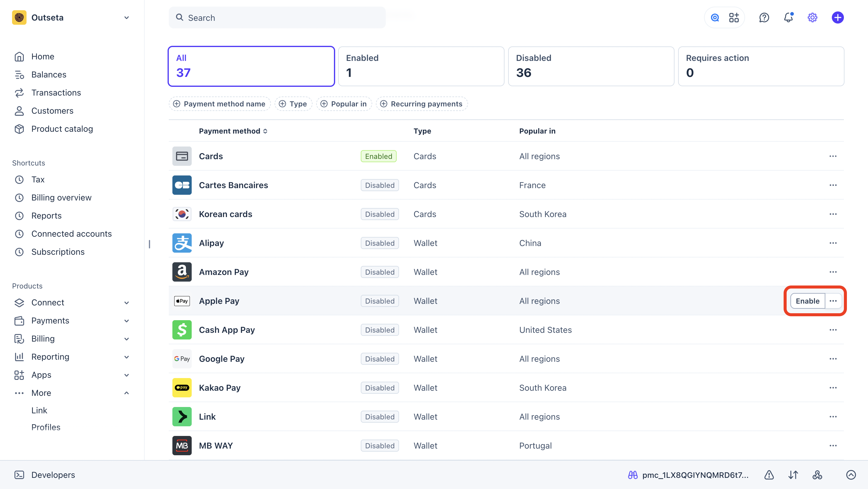The width and height of the screenshot is (868, 489).
Task: Click the webhooks icon in bottom bar
Action: (817, 475)
